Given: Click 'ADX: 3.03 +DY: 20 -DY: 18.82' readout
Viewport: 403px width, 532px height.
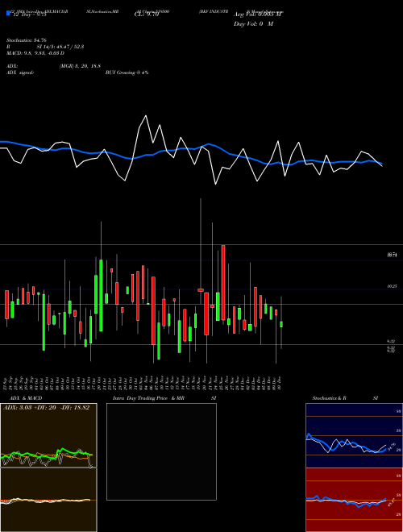Looking at the screenshot, I should [46, 408].
